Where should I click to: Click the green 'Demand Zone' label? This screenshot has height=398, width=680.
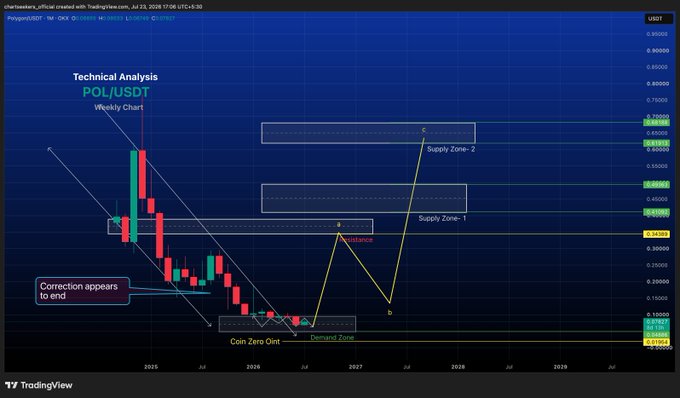[x=332, y=337]
